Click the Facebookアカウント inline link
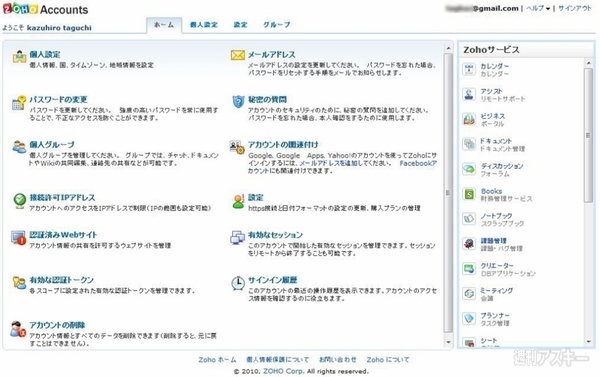This screenshot has width=600, height=377. [342, 167]
